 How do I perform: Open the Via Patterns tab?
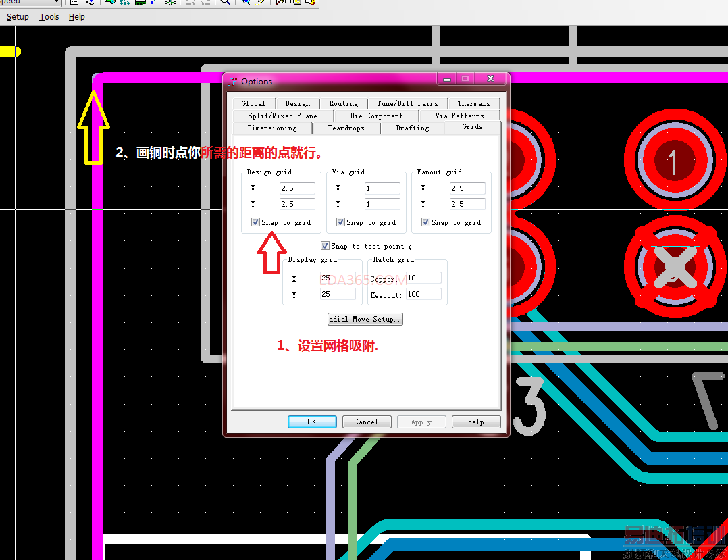point(459,116)
